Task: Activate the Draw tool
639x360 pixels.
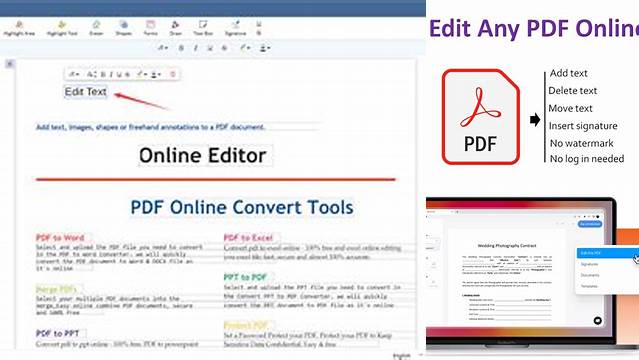Action: coord(175,28)
